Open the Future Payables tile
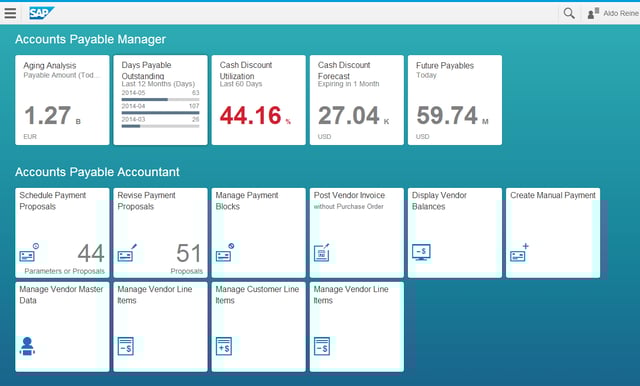Image resolution: width=640 pixels, height=386 pixels. coord(455,100)
